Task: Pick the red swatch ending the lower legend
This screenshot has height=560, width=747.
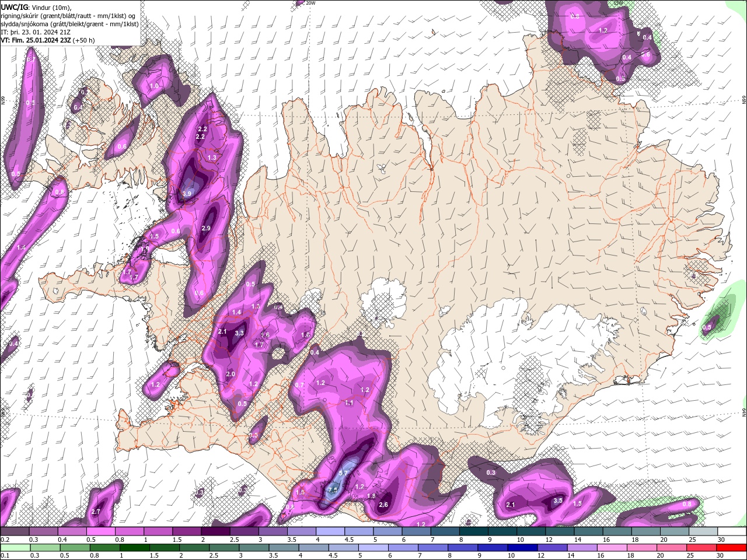Action: [x=732, y=548]
